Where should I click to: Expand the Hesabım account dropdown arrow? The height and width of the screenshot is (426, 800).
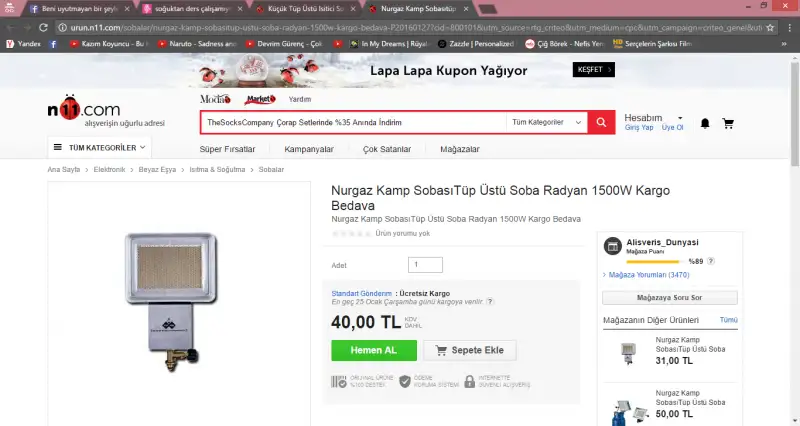click(680, 118)
